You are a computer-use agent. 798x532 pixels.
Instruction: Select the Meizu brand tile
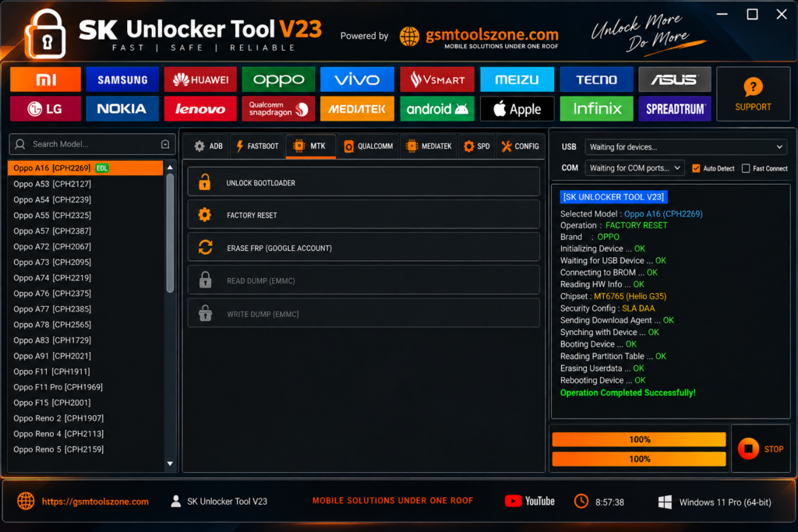coord(517,79)
